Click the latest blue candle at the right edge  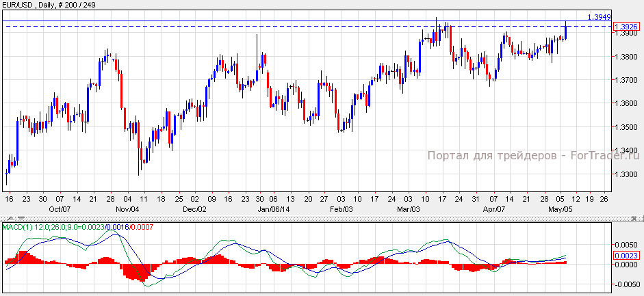pyautogui.click(x=565, y=31)
